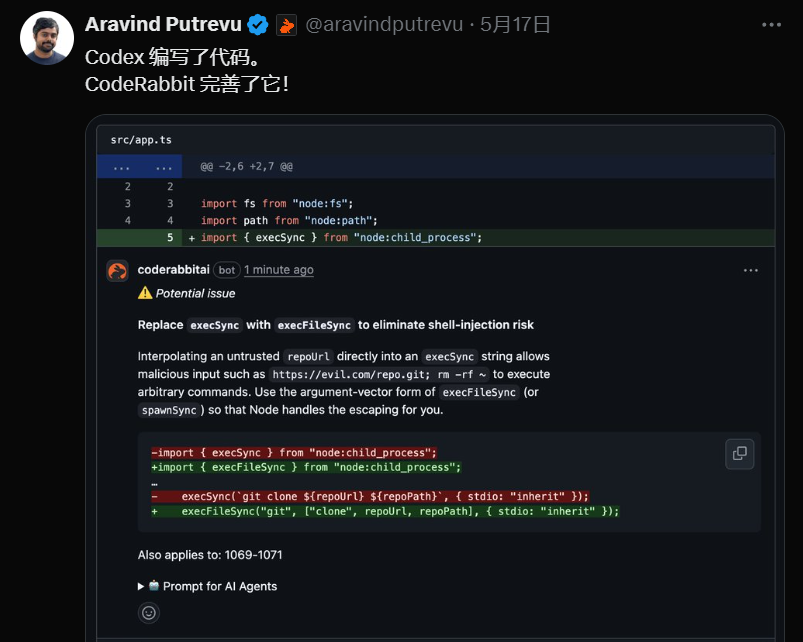803x642 pixels.
Task: Click the warning icon beside Potential issue
Action: [x=145, y=293]
